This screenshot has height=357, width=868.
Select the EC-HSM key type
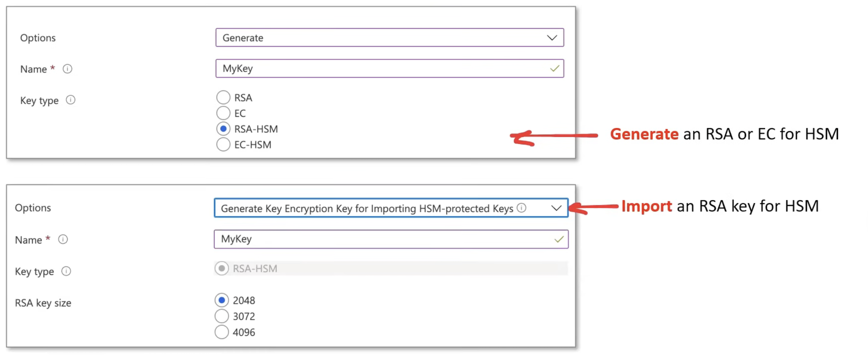point(223,145)
